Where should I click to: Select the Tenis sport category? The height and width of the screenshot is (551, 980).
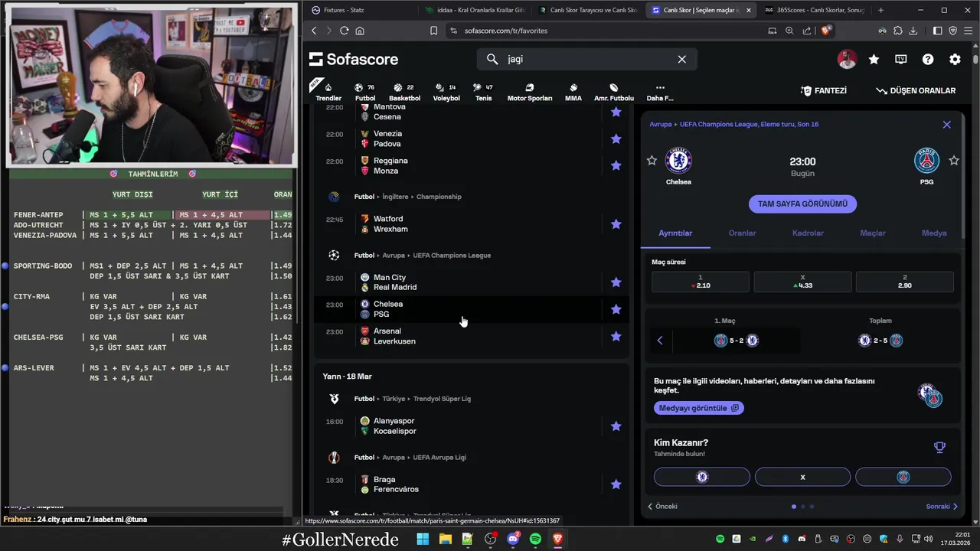[483, 92]
